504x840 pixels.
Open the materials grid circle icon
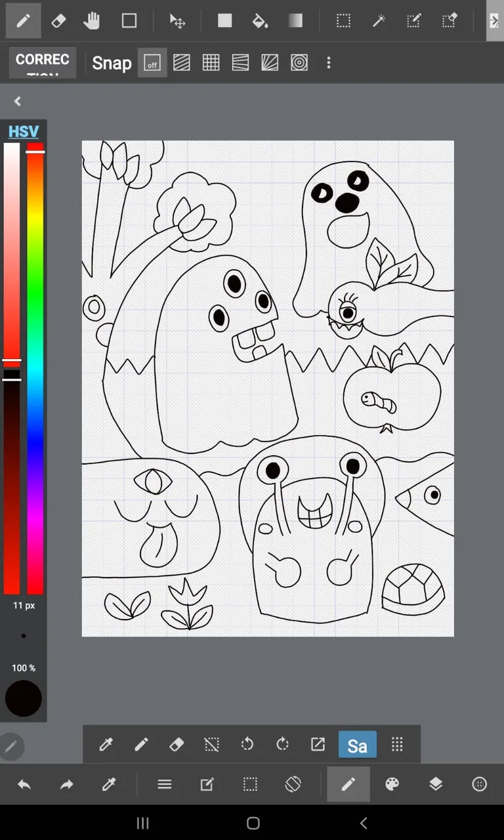coord(480,784)
